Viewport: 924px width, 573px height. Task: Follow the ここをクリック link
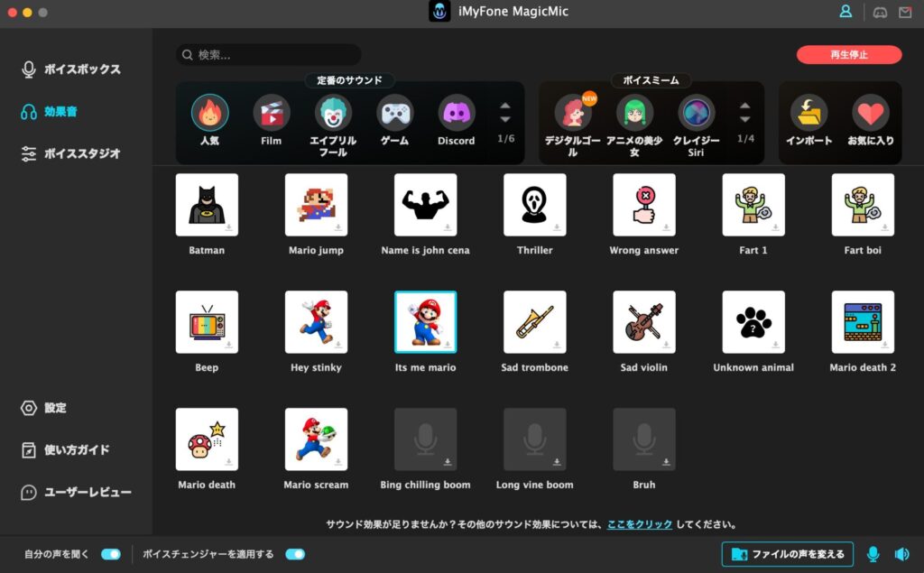640,524
